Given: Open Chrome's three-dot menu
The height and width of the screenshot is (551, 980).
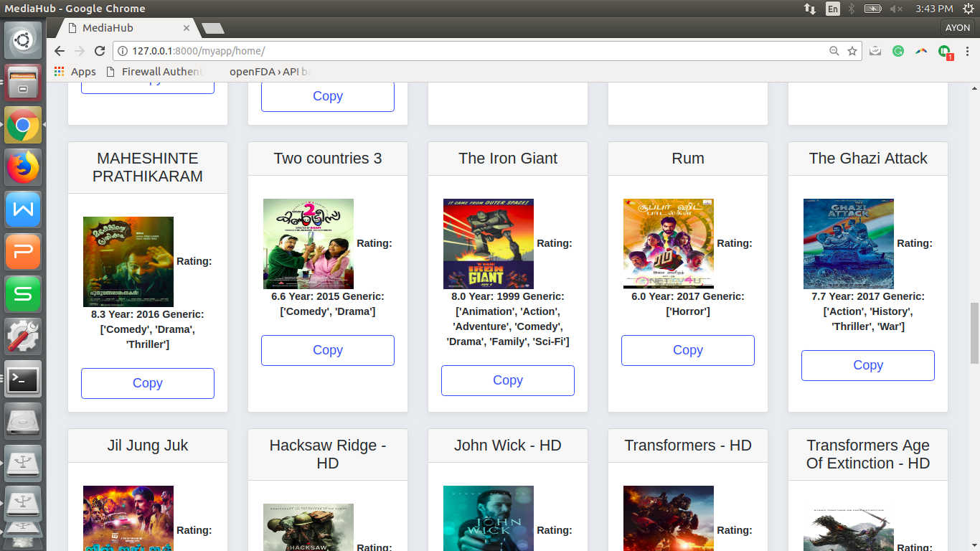Looking at the screenshot, I should pyautogui.click(x=966, y=51).
